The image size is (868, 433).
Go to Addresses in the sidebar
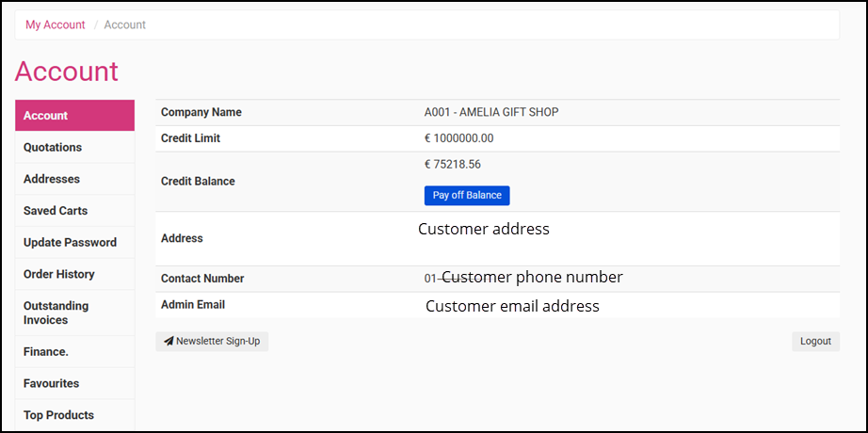point(52,179)
